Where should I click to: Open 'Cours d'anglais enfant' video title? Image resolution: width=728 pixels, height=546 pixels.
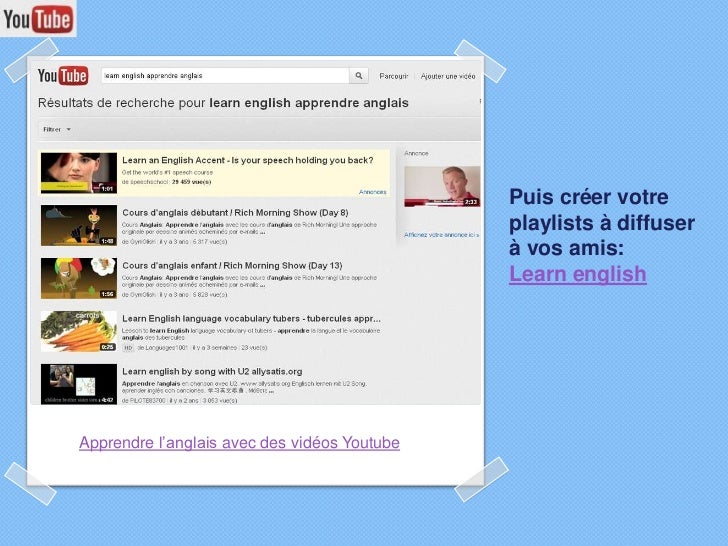232,266
